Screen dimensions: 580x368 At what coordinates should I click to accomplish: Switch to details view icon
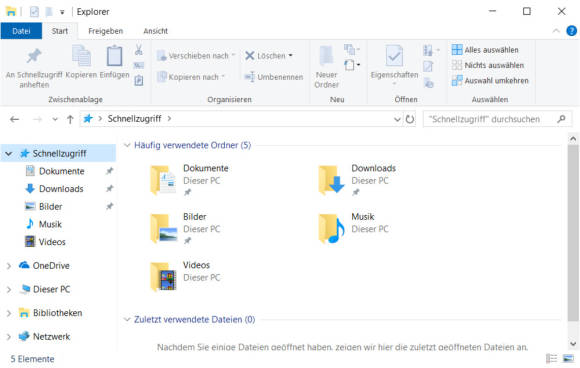coord(552,358)
